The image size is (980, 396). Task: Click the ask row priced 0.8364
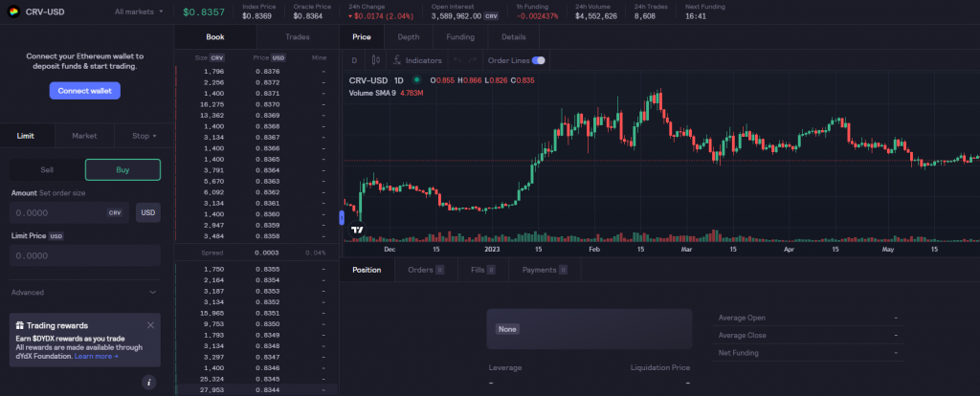click(256, 170)
